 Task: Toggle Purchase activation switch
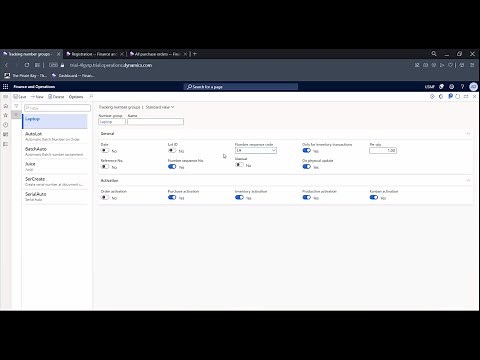[172, 197]
